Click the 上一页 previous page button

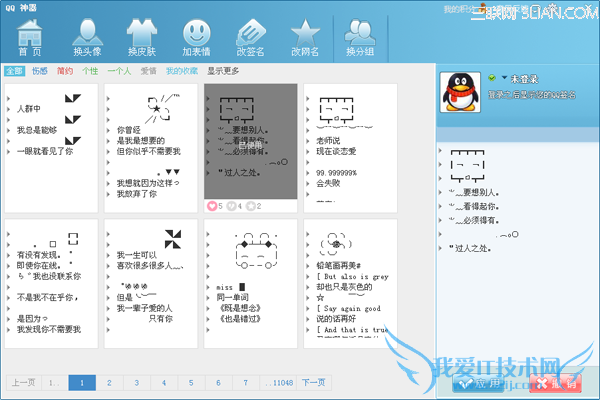pos(24,382)
